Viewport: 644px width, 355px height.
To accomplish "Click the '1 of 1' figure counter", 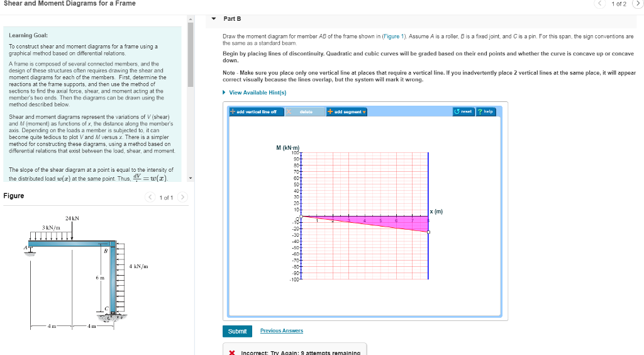I will [166, 198].
